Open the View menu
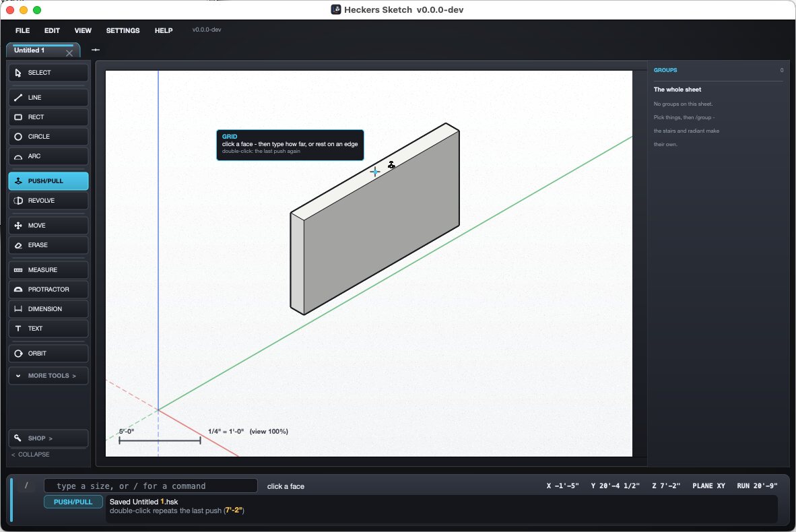The width and height of the screenshot is (796, 532). coord(83,30)
